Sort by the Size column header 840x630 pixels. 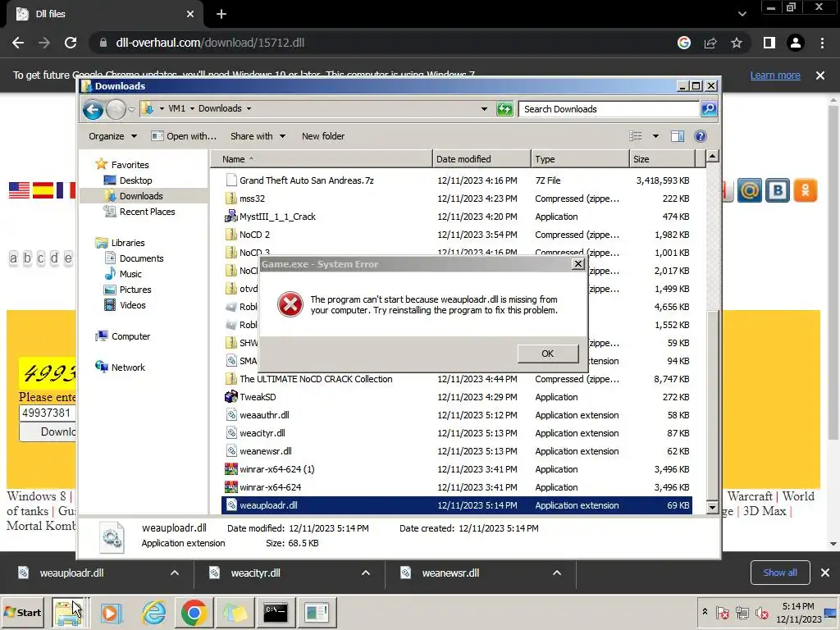point(662,159)
